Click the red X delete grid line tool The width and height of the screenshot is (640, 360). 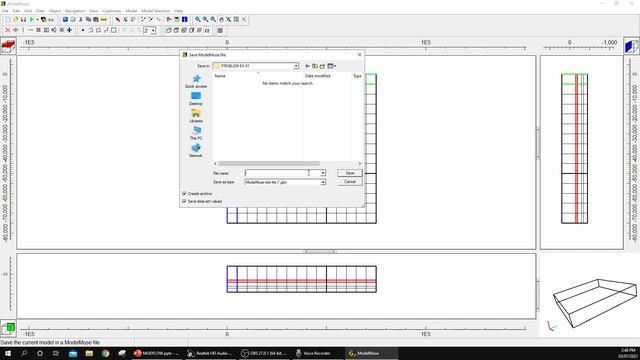7,30
